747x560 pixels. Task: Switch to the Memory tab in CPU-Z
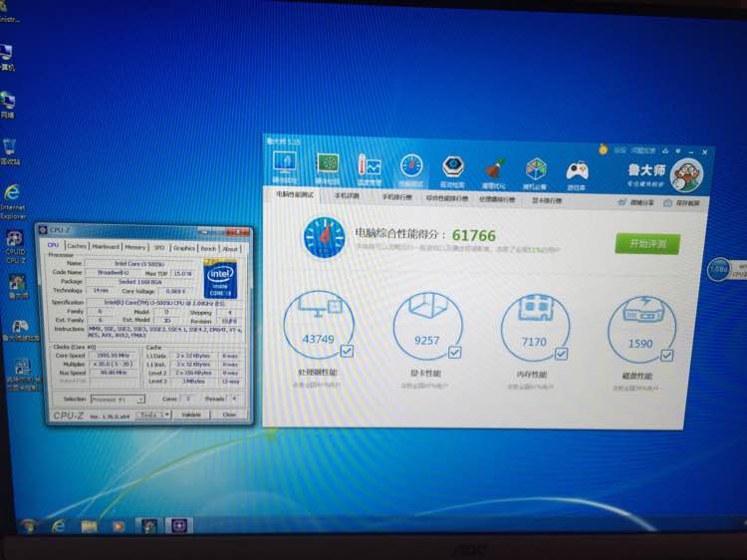tap(134, 247)
